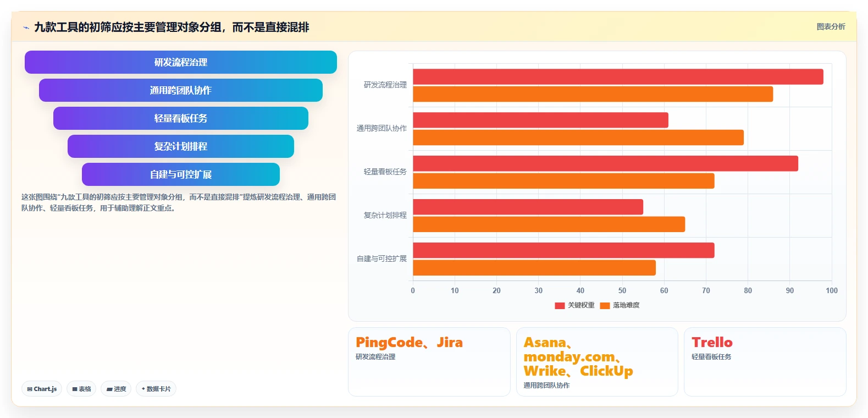The width and height of the screenshot is (868, 418).
Task: Click the orange bar for 通用跨团队协作
Action: pos(578,137)
